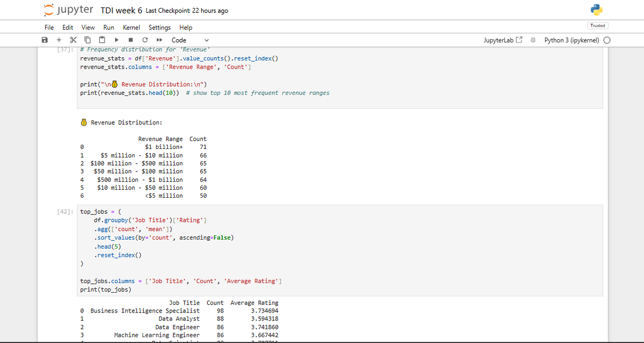Click the '$1 billion+' output row
The image size is (644, 343).
143,147
